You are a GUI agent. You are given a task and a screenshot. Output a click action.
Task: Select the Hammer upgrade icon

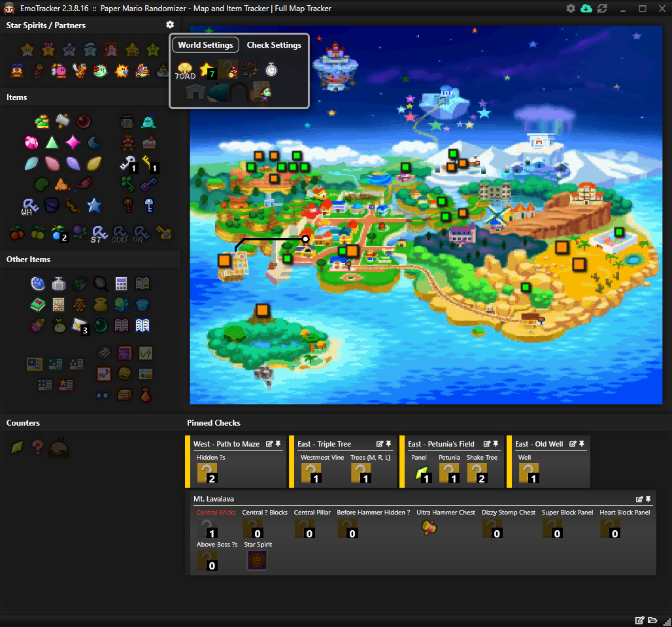click(63, 122)
